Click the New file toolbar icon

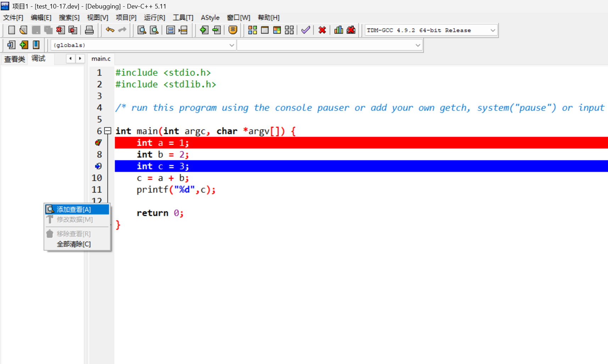[11, 30]
